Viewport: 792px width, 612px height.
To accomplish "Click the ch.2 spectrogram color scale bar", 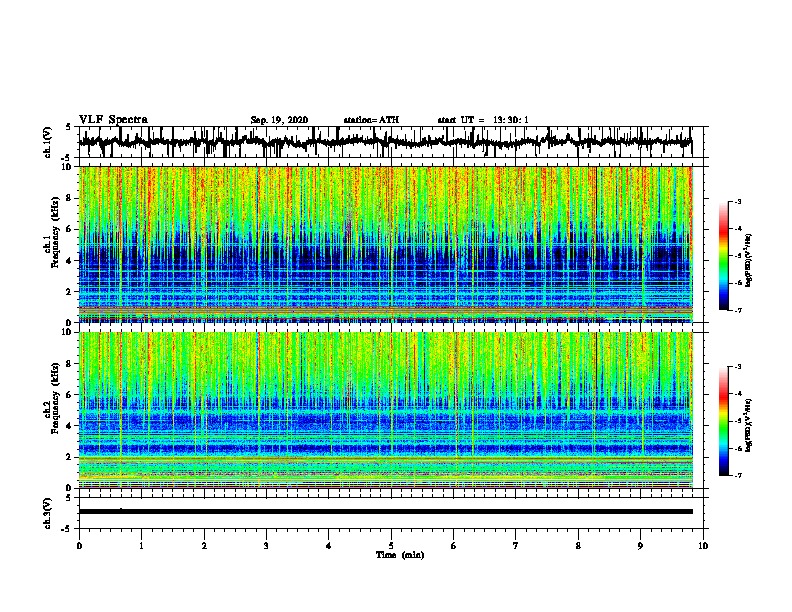I will click(x=724, y=421).
